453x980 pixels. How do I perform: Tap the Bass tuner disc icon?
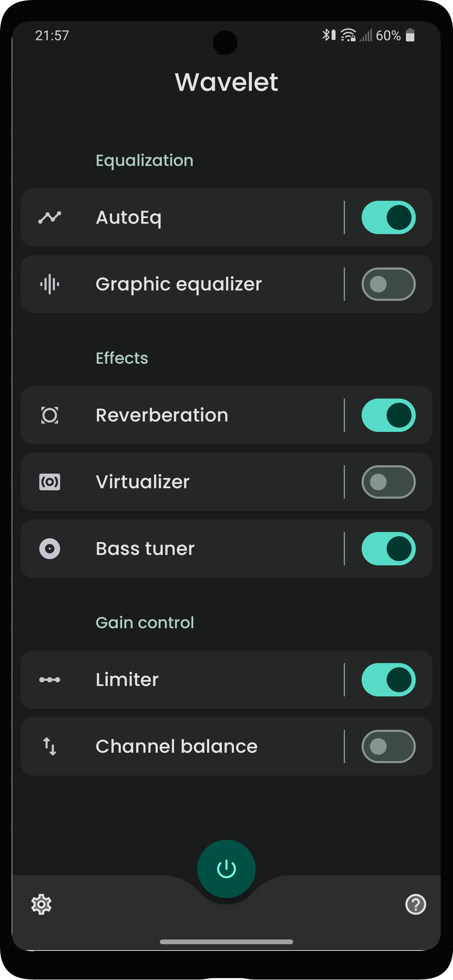[x=49, y=548]
